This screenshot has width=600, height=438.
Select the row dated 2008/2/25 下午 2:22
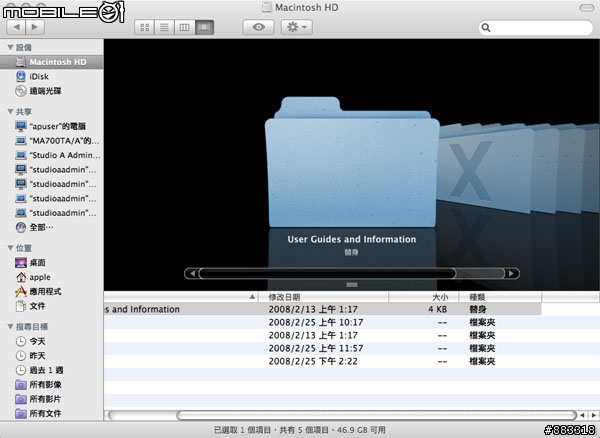pos(352,361)
